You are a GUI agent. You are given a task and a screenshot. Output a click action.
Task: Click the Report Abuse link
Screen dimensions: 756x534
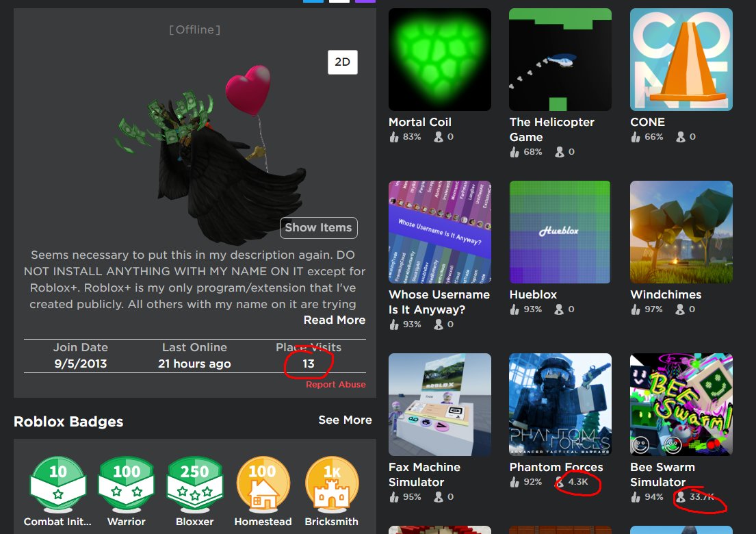pos(335,385)
